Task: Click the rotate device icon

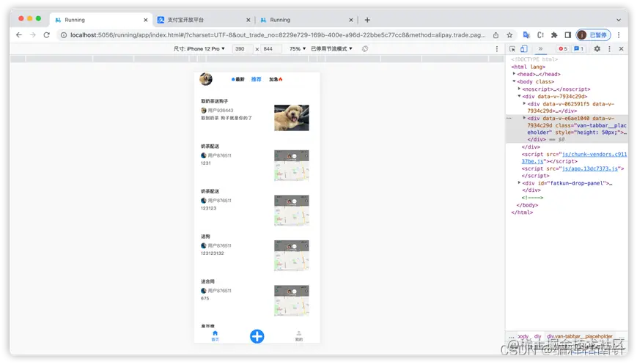Action: pyautogui.click(x=365, y=48)
